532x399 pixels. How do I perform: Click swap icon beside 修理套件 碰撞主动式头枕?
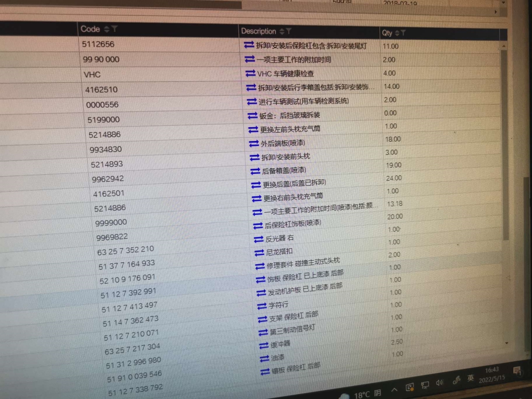pos(260,266)
